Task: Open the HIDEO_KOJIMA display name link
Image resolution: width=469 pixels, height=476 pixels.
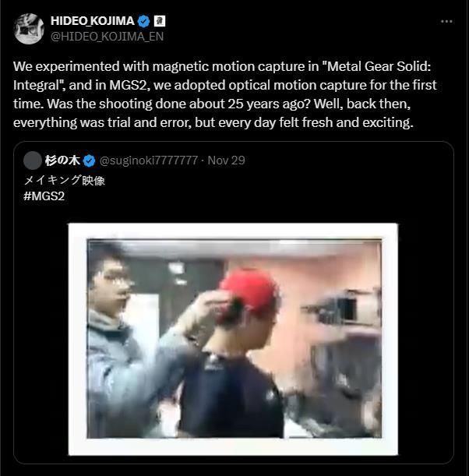Action: [x=92, y=21]
